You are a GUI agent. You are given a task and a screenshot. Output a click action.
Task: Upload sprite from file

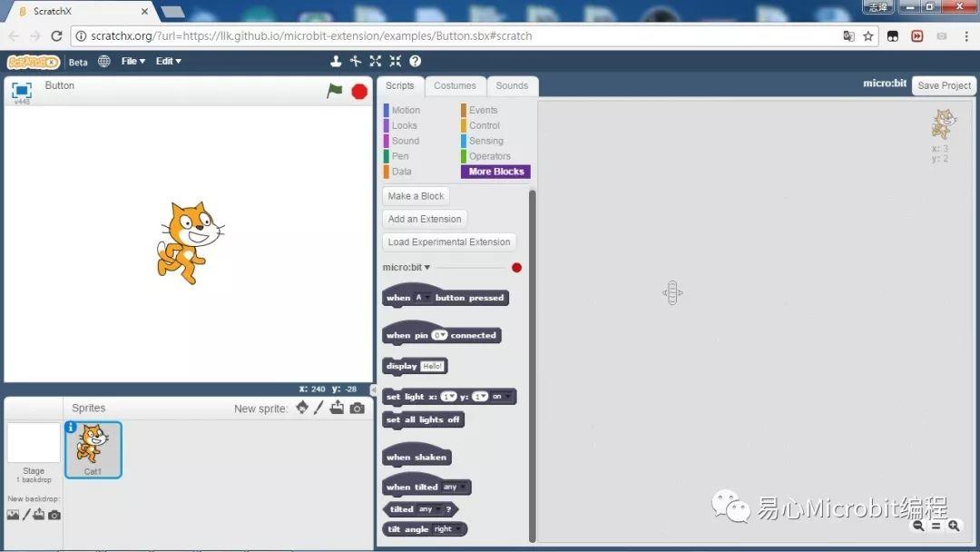(337, 408)
